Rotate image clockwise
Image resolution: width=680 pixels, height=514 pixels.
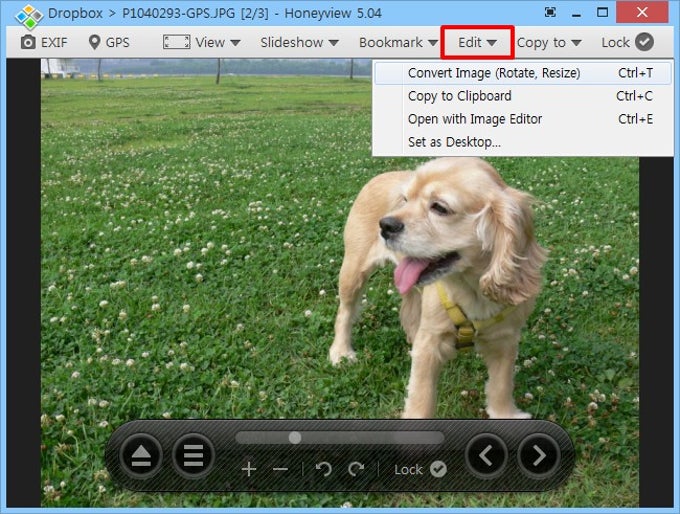point(356,469)
